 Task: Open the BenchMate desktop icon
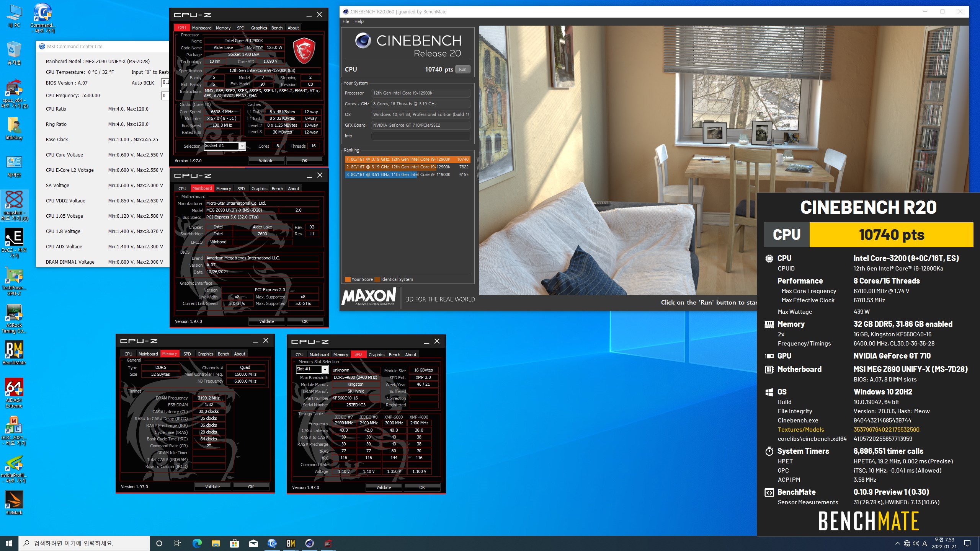pyautogui.click(x=14, y=353)
